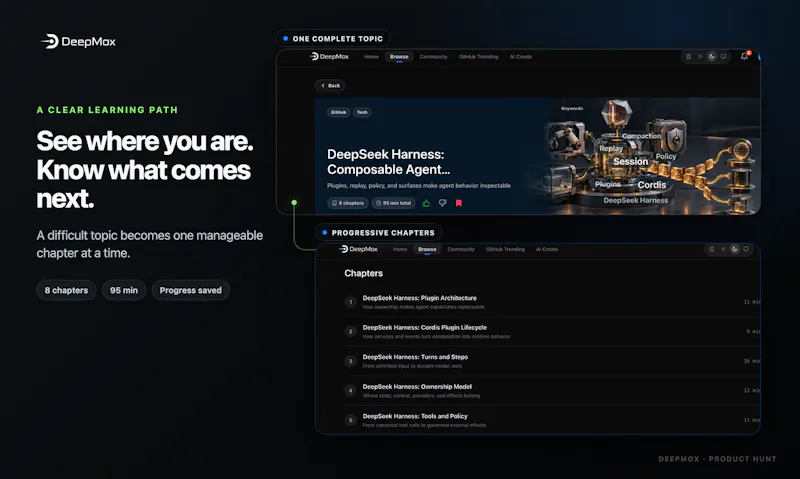Open chapter 'DeepSeek Harness: Ownership Model'

552,391
